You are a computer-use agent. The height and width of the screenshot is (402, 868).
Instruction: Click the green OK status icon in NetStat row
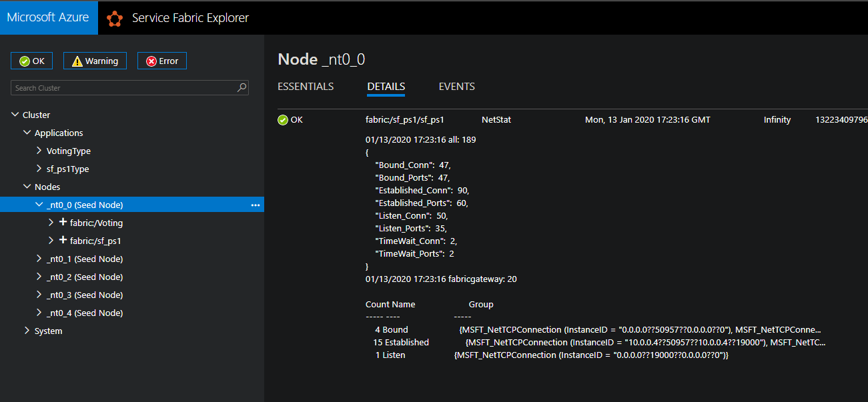pyautogui.click(x=283, y=120)
